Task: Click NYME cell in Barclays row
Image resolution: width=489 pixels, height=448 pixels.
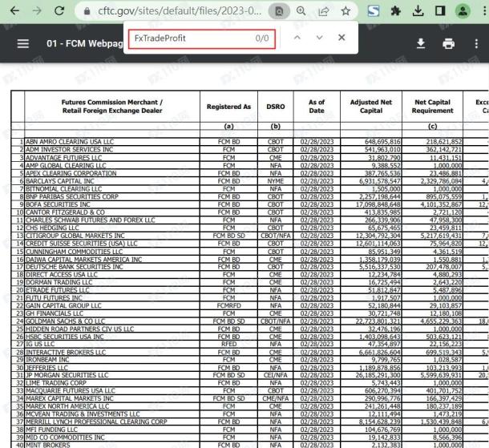Action: [x=276, y=181]
